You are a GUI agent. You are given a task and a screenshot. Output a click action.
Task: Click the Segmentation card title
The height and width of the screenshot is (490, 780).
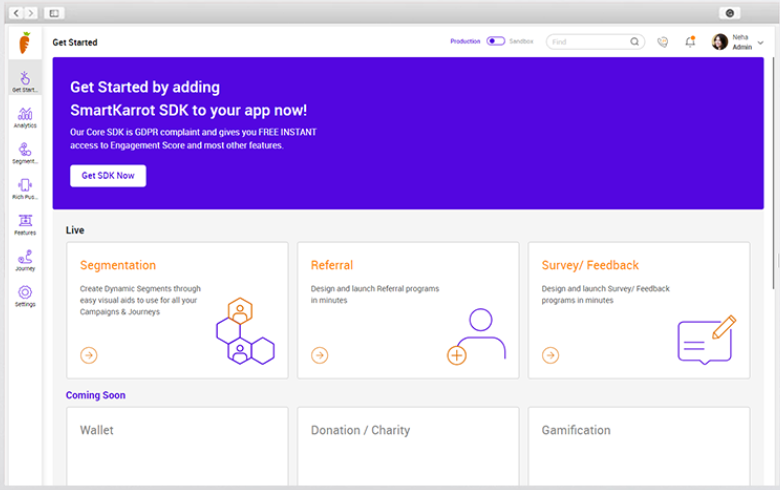(x=118, y=266)
